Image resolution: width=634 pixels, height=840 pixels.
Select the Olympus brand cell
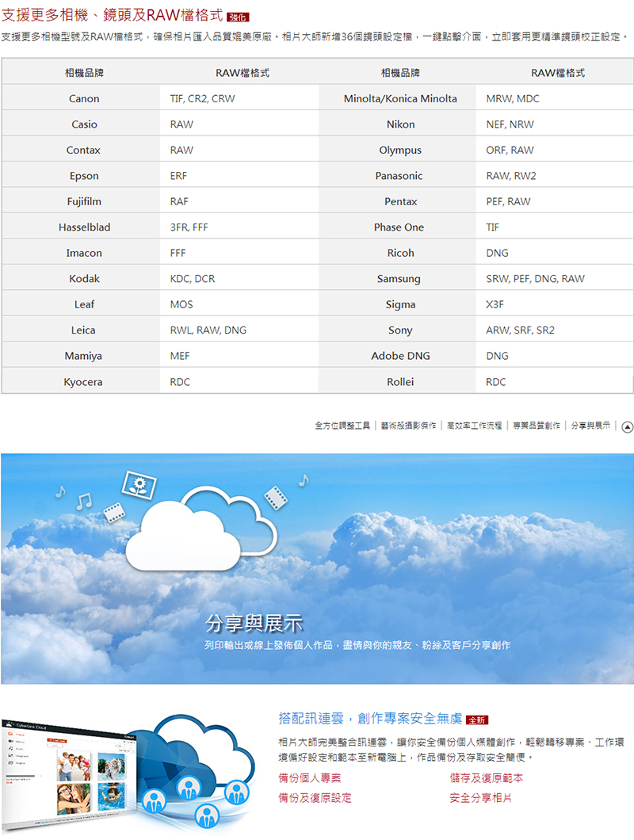click(397, 150)
